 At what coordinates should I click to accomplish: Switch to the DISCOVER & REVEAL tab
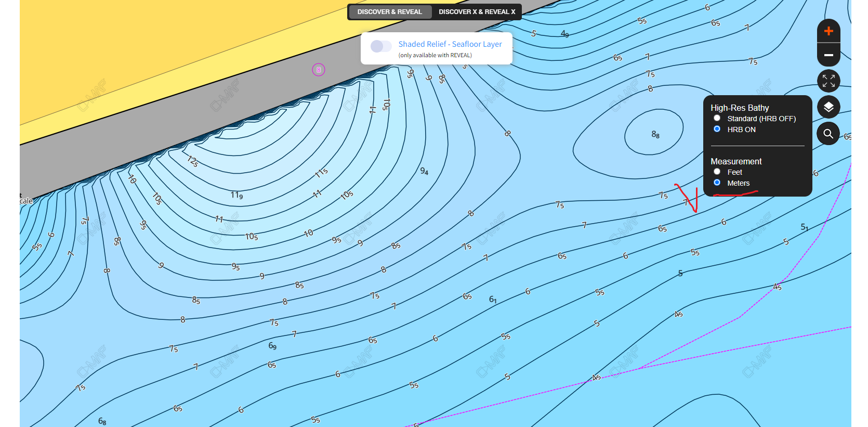click(390, 12)
